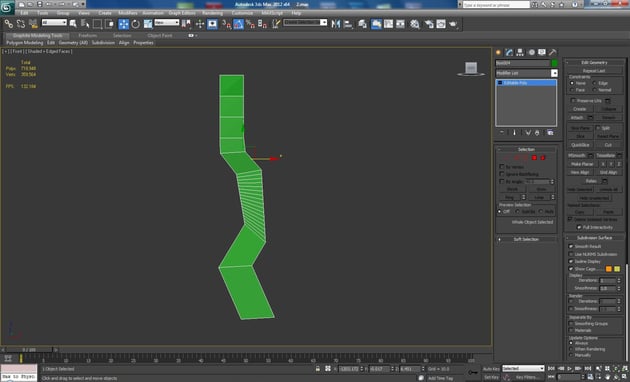The image size is (630, 382).
Task: Select Element sub-object level icon
Action: (x=543, y=158)
